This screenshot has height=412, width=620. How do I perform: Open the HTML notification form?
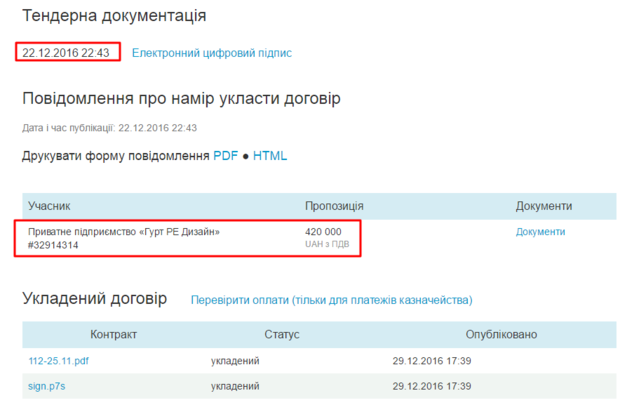pyautogui.click(x=269, y=156)
